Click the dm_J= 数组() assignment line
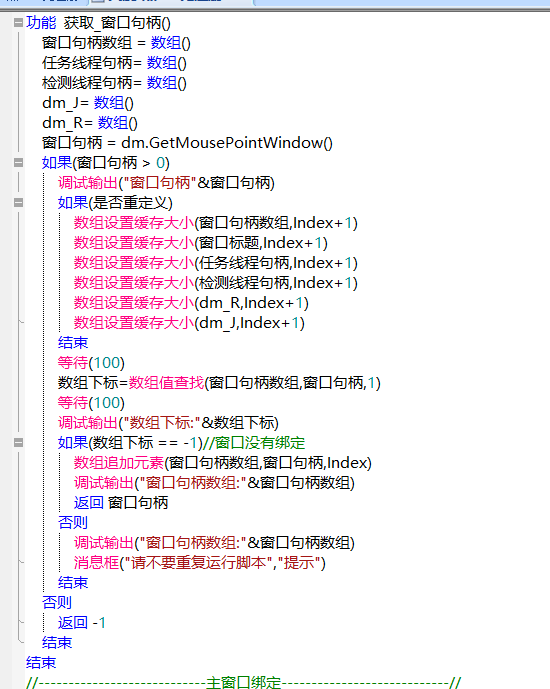The width and height of the screenshot is (550, 689). point(88,103)
